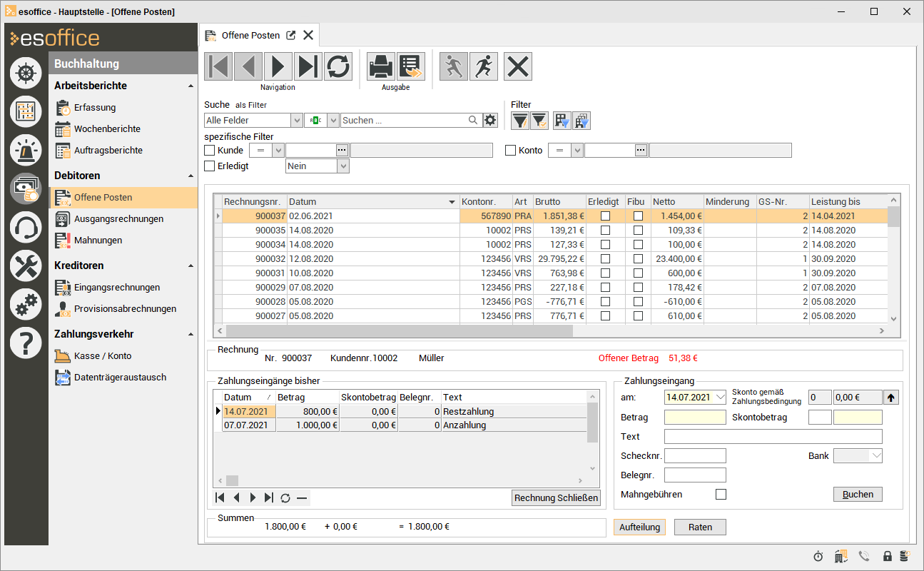Apply Skonto with the up arrow button
This screenshot has height=571, width=924.
click(891, 398)
